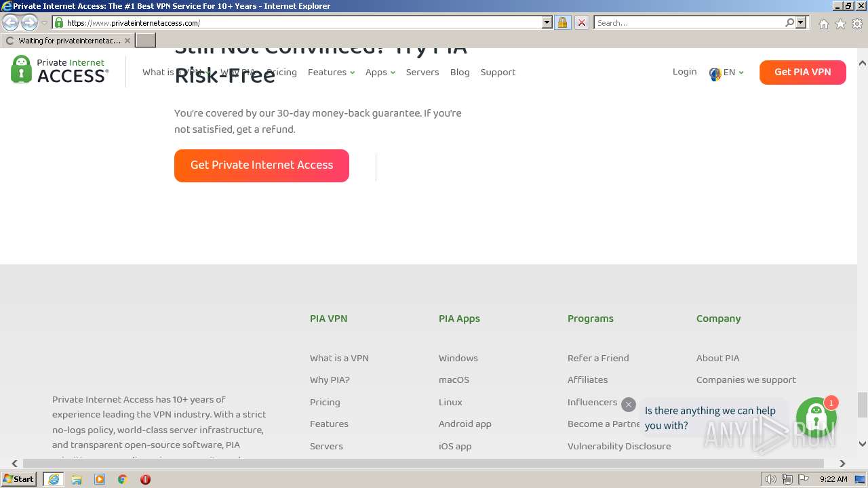Click the Login link

tap(684, 71)
